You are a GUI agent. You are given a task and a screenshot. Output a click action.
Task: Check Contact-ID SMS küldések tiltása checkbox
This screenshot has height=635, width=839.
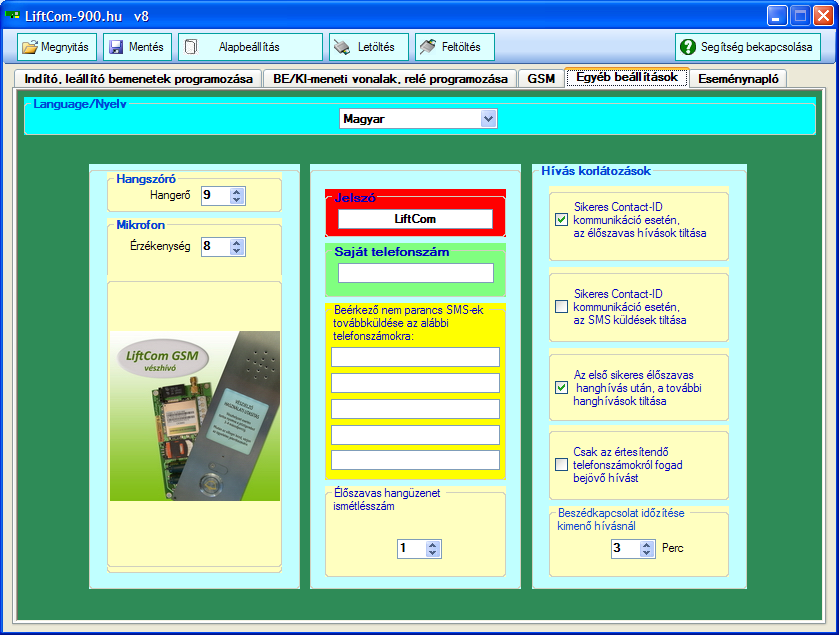[561, 307]
